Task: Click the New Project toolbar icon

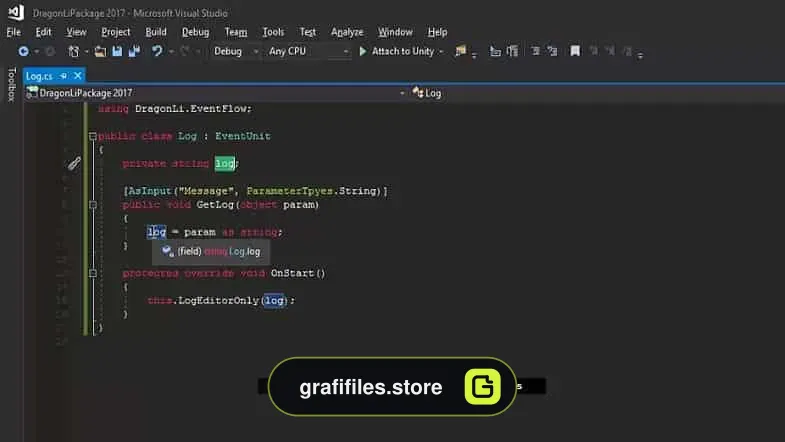Action: [74, 51]
